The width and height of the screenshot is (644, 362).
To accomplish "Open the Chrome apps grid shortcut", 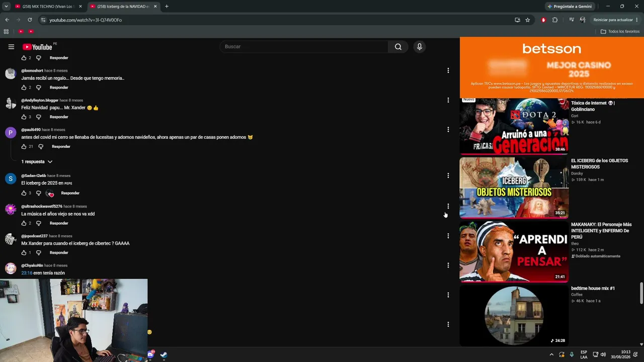I will click(x=6, y=32).
